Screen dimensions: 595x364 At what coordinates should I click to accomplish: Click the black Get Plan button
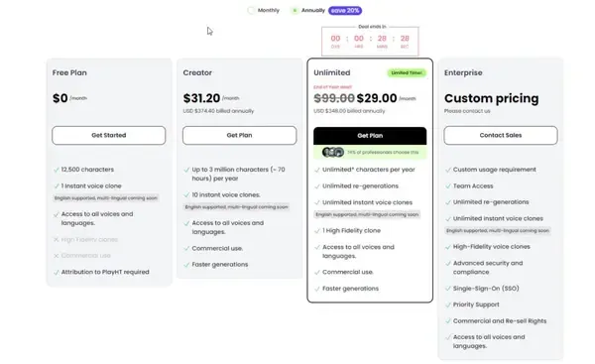[370, 136]
